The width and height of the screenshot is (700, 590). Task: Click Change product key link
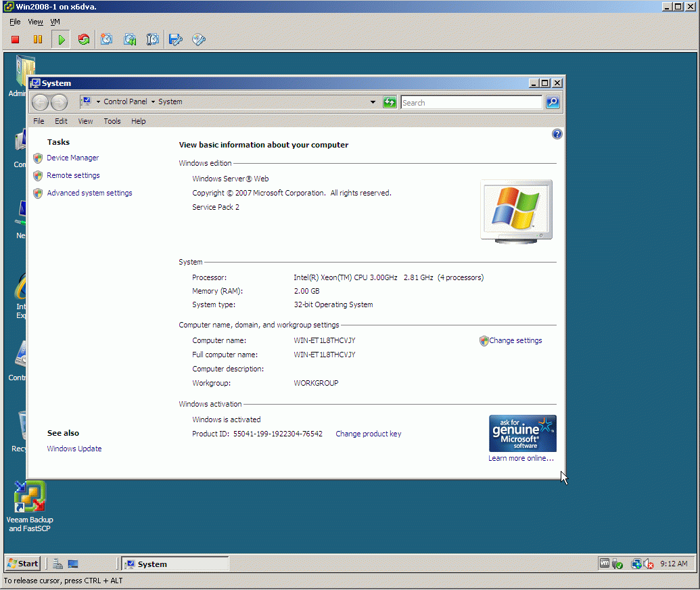(x=369, y=434)
